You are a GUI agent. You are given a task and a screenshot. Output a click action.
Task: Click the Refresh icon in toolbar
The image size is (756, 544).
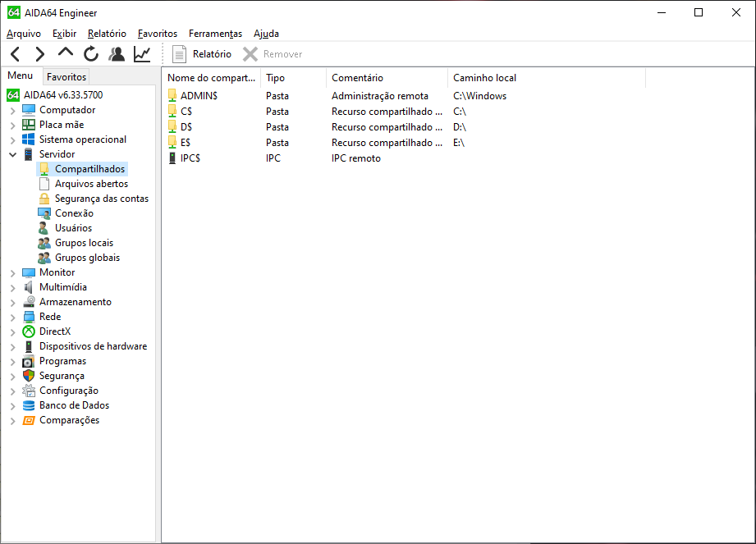coord(91,54)
